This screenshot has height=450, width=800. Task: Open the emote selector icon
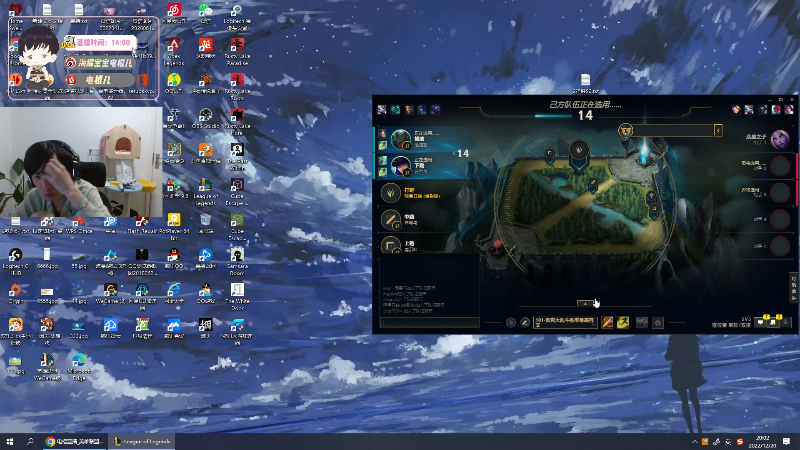pos(658,322)
